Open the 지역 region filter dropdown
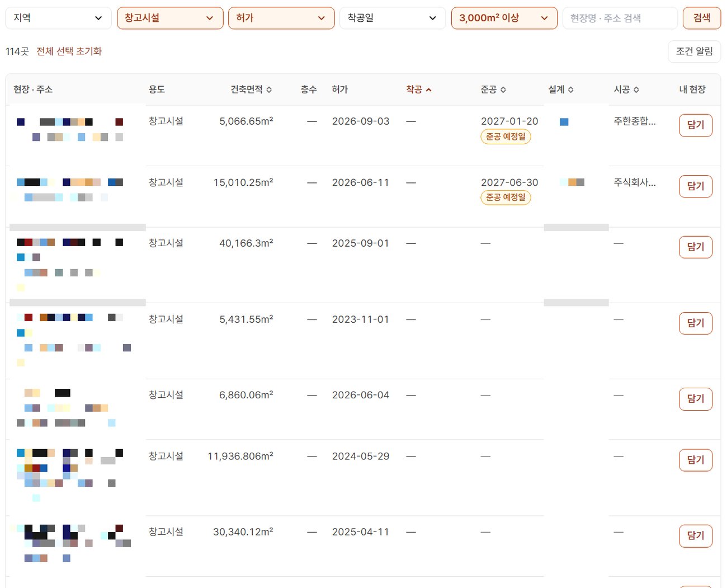This screenshot has height=588, width=727. (58, 18)
